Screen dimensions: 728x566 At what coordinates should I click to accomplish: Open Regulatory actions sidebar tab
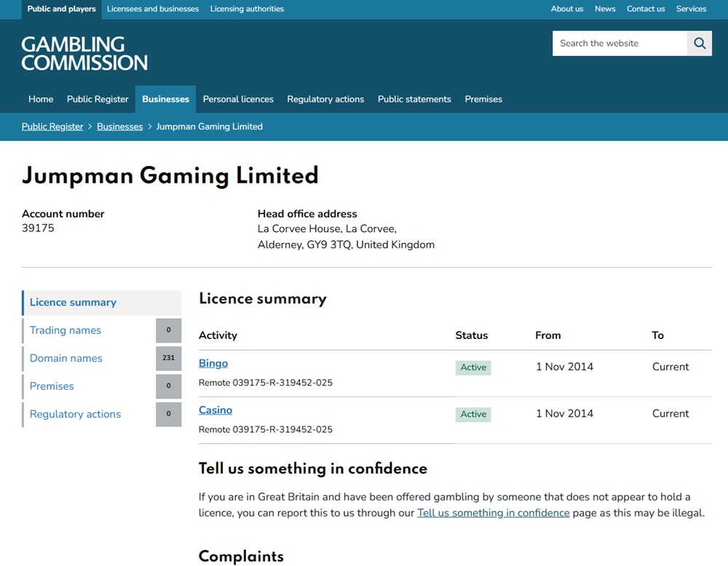(x=89, y=414)
